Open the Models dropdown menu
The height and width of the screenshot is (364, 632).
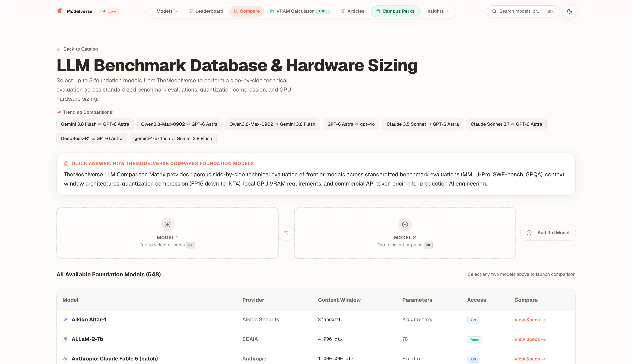[x=167, y=11]
